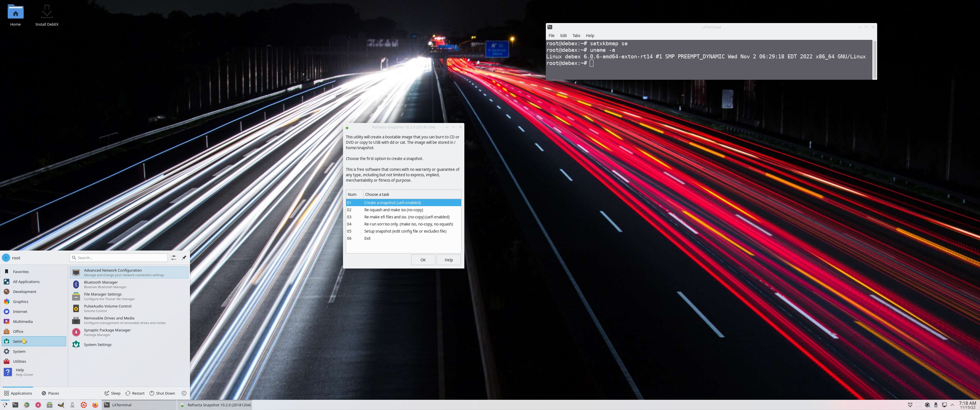Select task 05 Setup snapshot radio row
This screenshot has width=980, height=410.
point(405,231)
